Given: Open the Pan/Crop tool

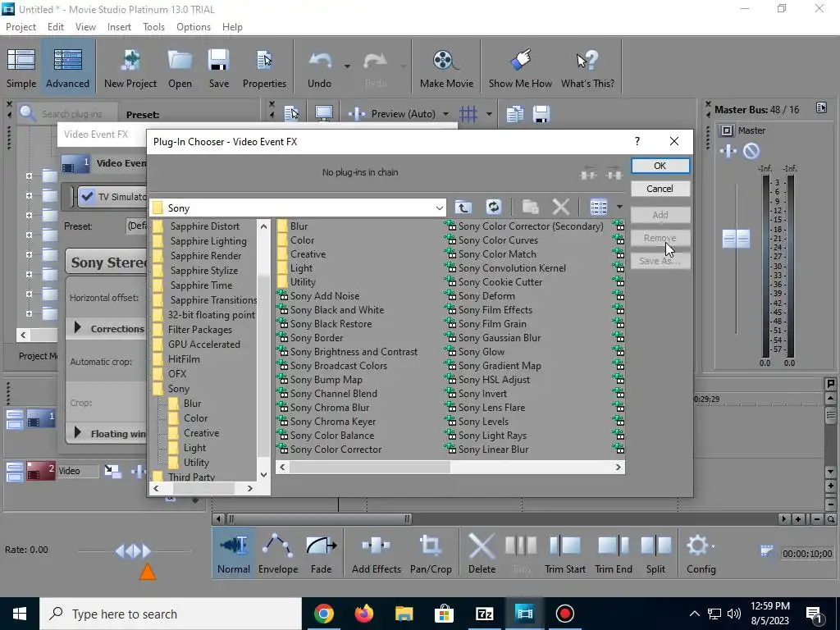Looking at the screenshot, I should [431, 554].
